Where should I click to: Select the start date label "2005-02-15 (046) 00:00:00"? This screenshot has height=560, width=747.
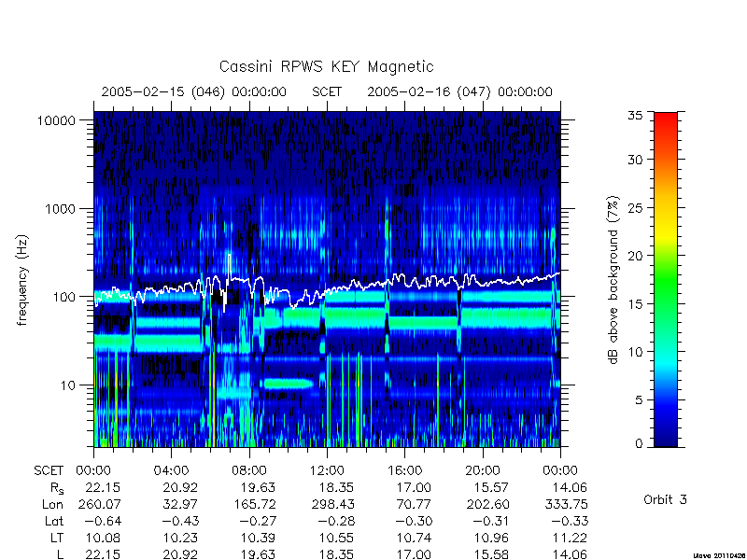pyautogui.click(x=194, y=91)
